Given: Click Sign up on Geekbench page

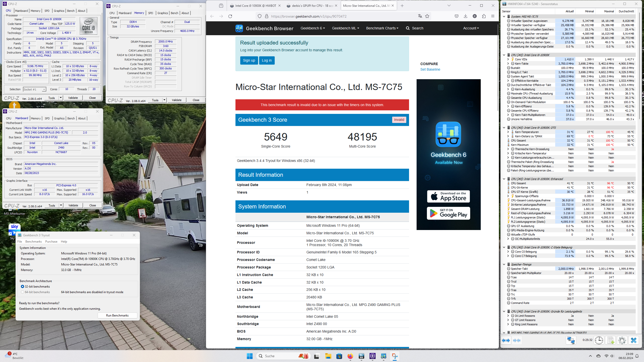Looking at the screenshot, I should pos(249,60).
